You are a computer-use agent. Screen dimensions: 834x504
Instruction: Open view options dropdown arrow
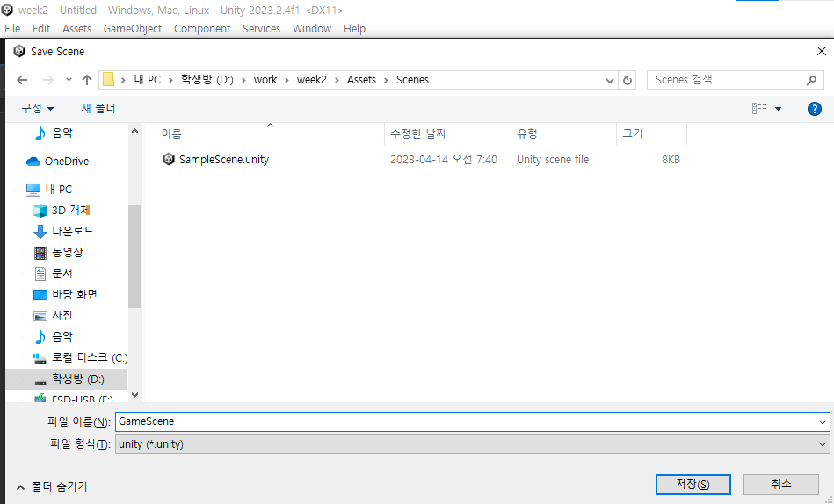[778, 109]
